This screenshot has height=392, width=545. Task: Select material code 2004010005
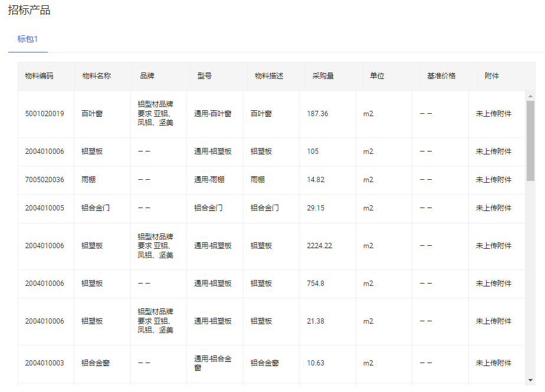44,208
